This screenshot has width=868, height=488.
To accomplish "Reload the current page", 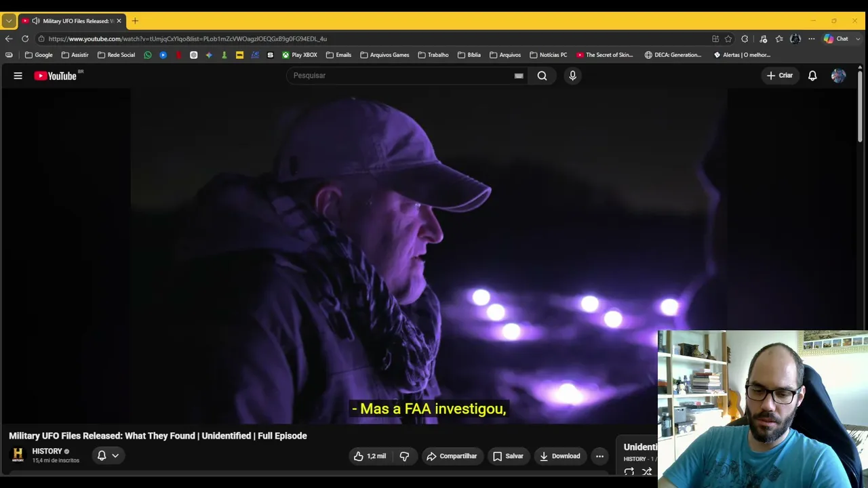I will coord(25,39).
